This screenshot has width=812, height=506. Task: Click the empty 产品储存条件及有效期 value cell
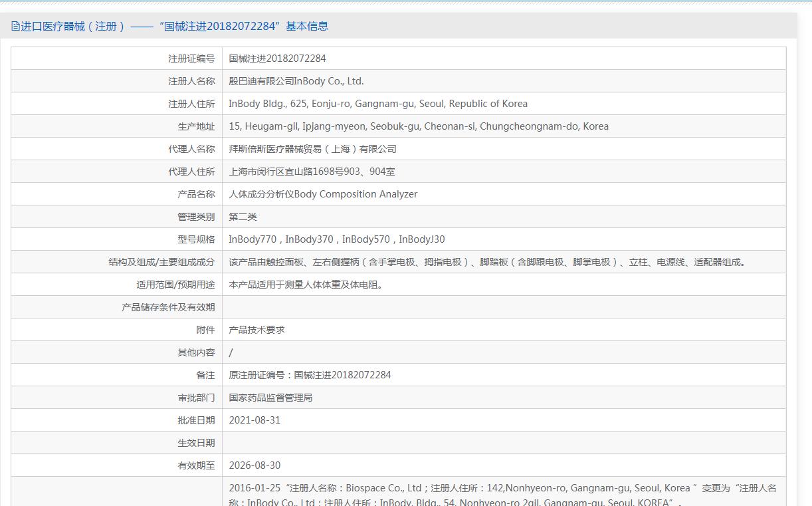tap(503, 307)
